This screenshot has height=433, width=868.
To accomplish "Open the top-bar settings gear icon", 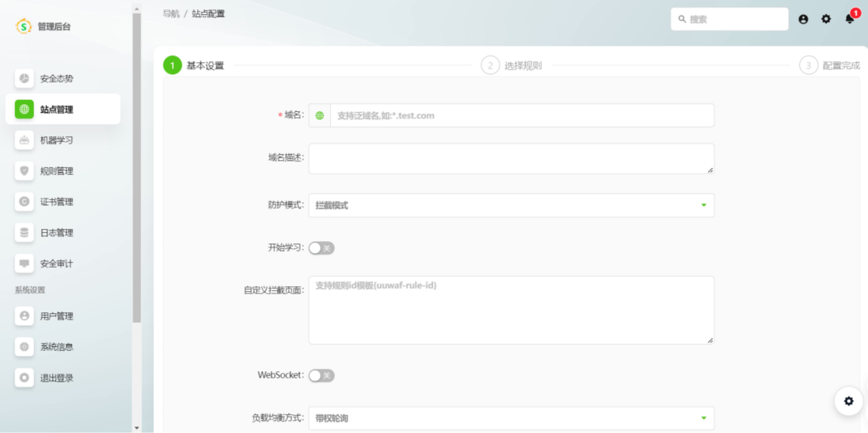I will [x=826, y=19].
